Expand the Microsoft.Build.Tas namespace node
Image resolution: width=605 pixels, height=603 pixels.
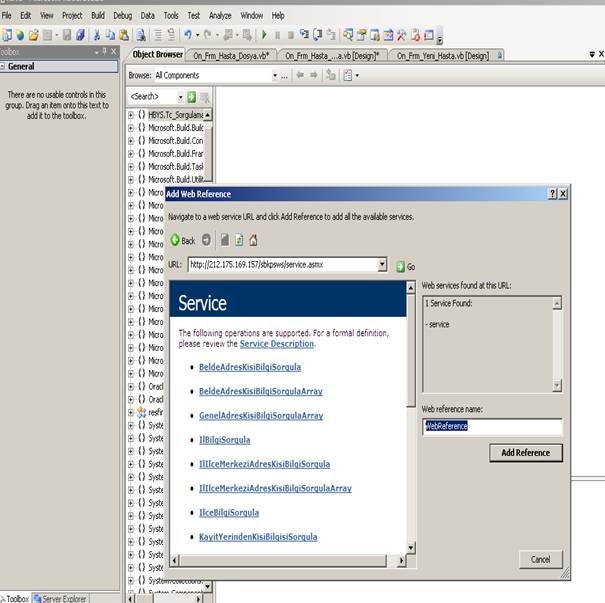(x=131, y=167)
